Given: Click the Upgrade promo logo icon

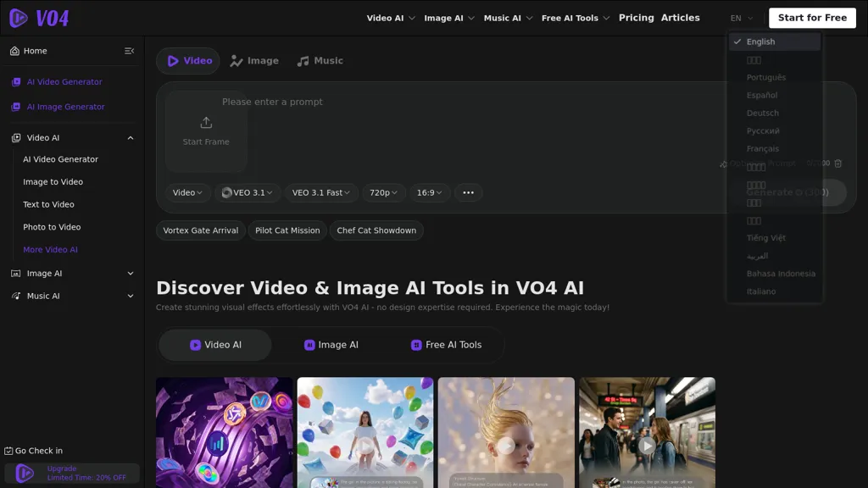Looking at the screenshot, I should point(25,474).
